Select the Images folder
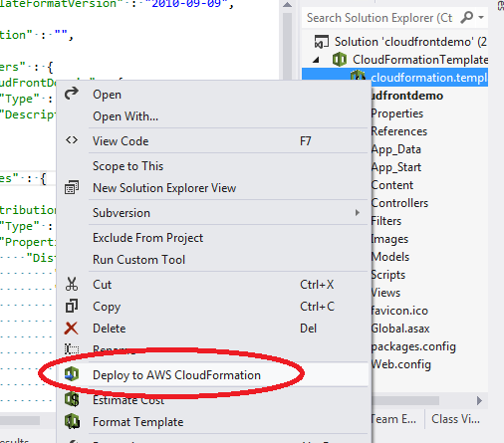 tap(389, 239)
